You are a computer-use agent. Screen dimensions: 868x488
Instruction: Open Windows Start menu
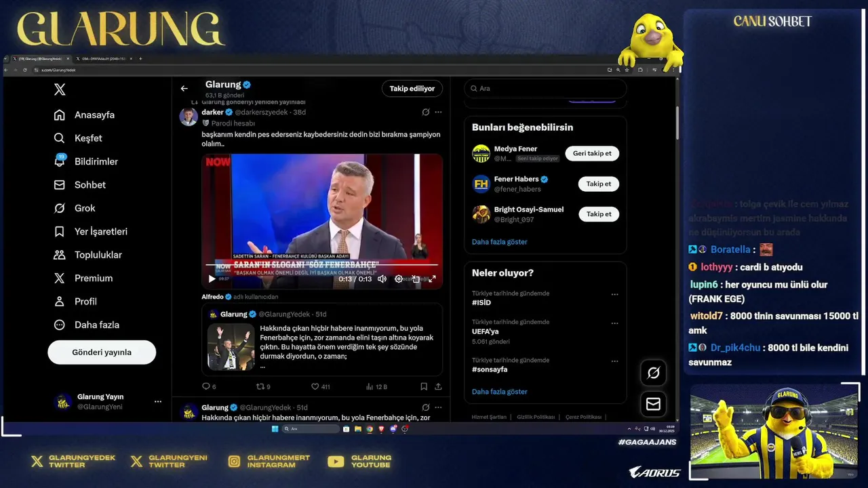coord(275,429)
